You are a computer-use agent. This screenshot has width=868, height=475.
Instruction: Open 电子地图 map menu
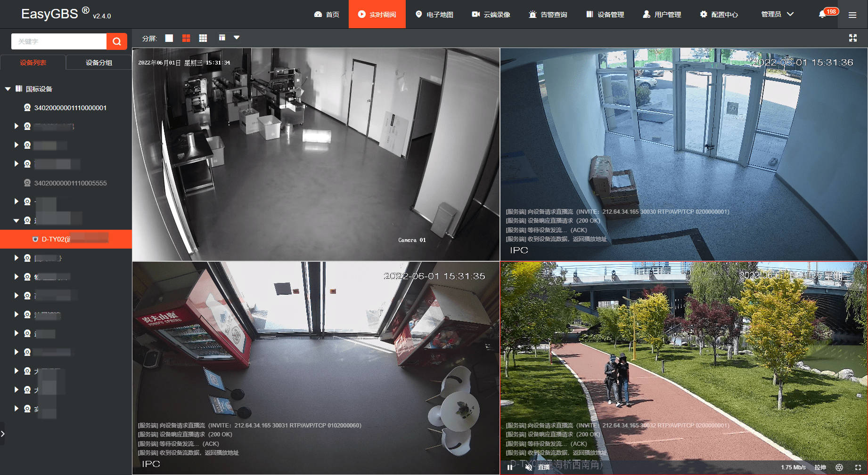(434, 15)
